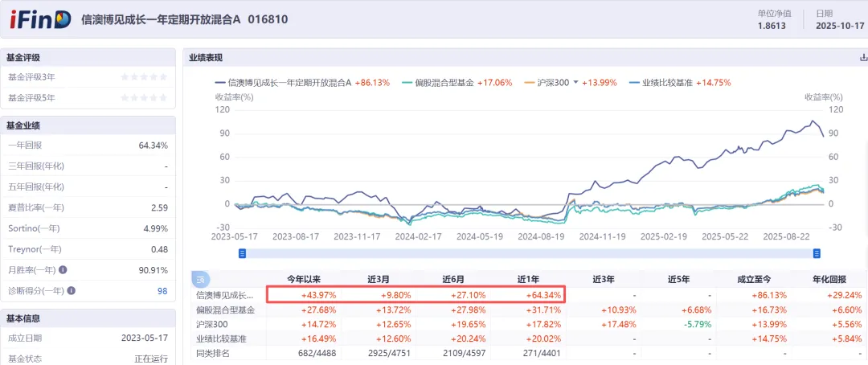Select the 近3月 column header
This screenshot has width=868, height=365.
(x=379, y=279)
